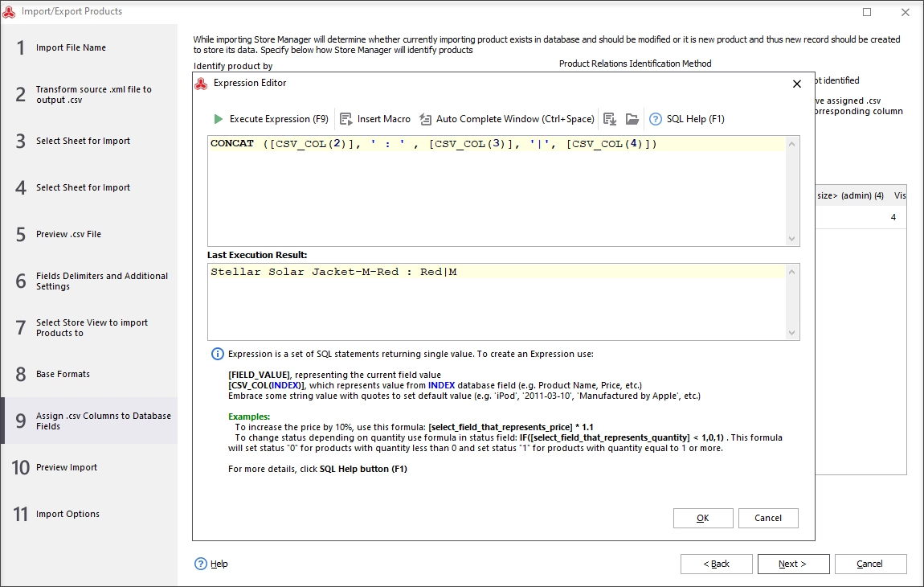Click the result box scrollbar up arrow
The image size is (924, 587).
coord(792,272)
